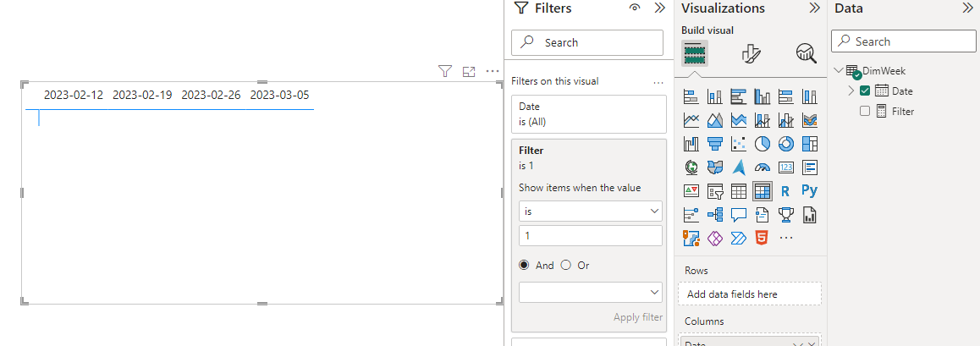The height and width of the screenshot is (346, 980).
Task: Select the 100% stacked column chart visual
Action: [x=809, y=96]
